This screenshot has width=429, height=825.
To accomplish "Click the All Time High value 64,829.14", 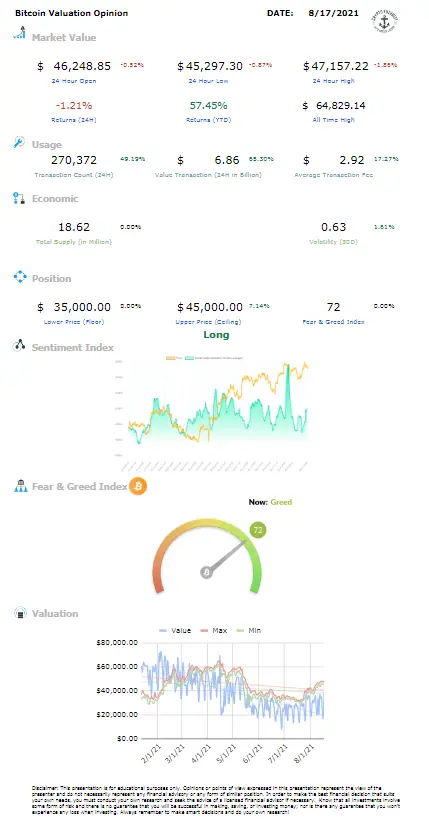I will point(341,106).
